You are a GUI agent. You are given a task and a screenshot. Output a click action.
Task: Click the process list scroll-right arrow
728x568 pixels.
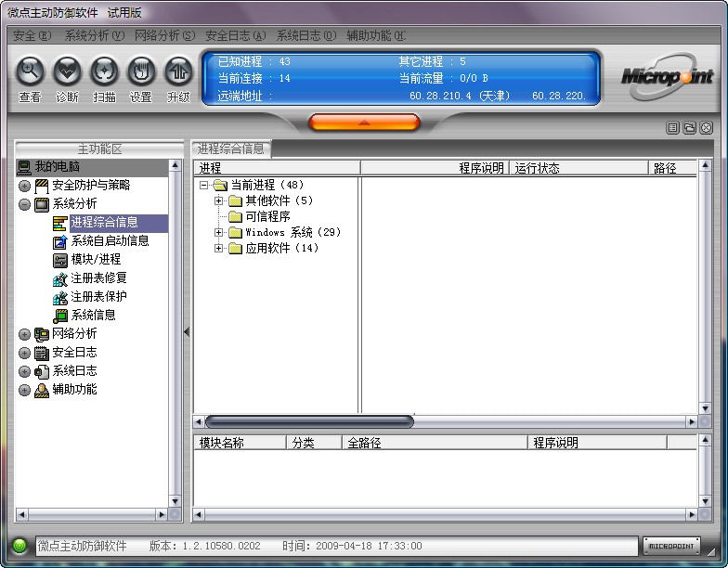(x=692, y=421)
